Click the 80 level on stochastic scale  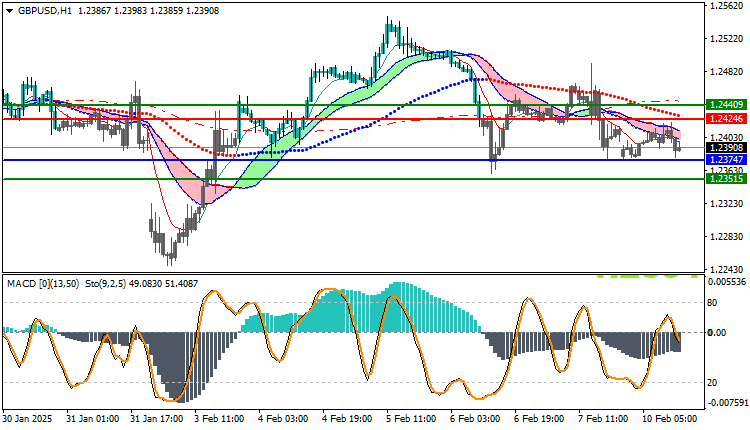(x=712, y=303)
